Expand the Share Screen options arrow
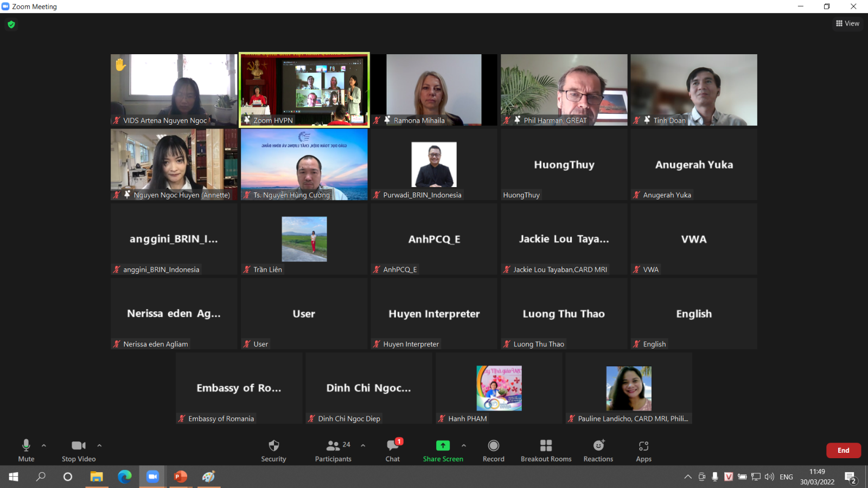Image resolution: width=868 pixels, height=488 pixels. point(464,446)
